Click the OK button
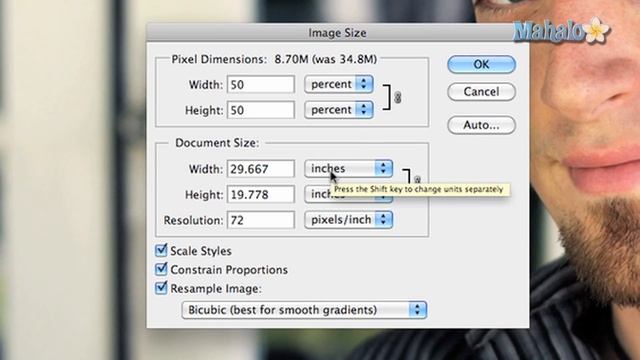640x360 pixels. (x=481, y=64)
